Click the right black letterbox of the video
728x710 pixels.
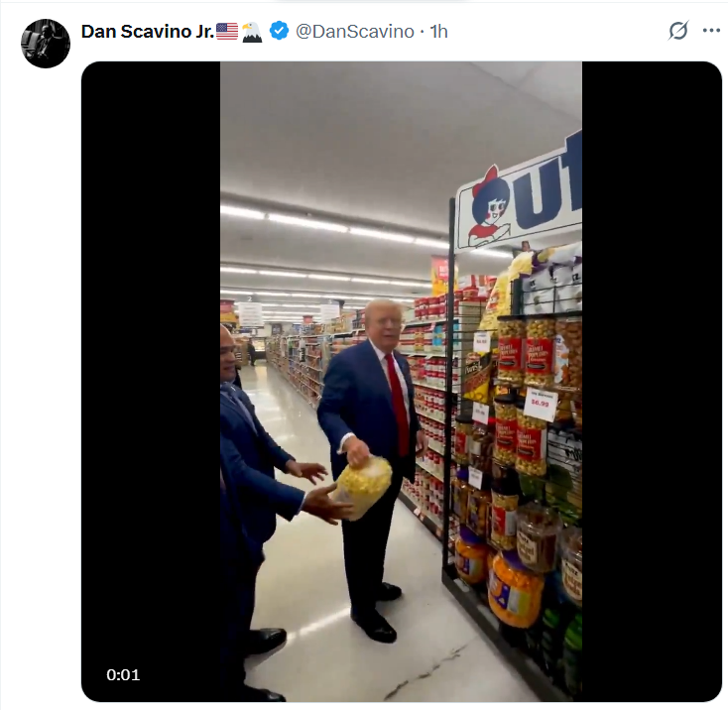pos(652,382)
